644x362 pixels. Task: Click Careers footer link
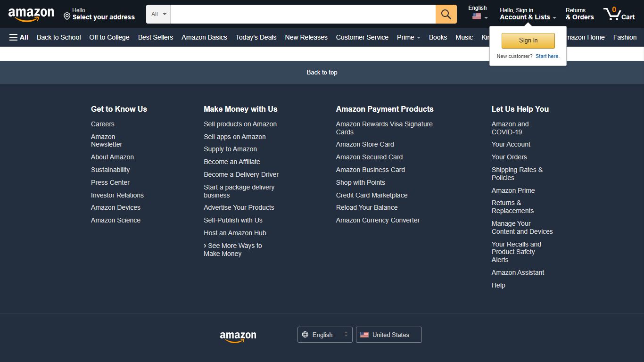tap(103, 124)
